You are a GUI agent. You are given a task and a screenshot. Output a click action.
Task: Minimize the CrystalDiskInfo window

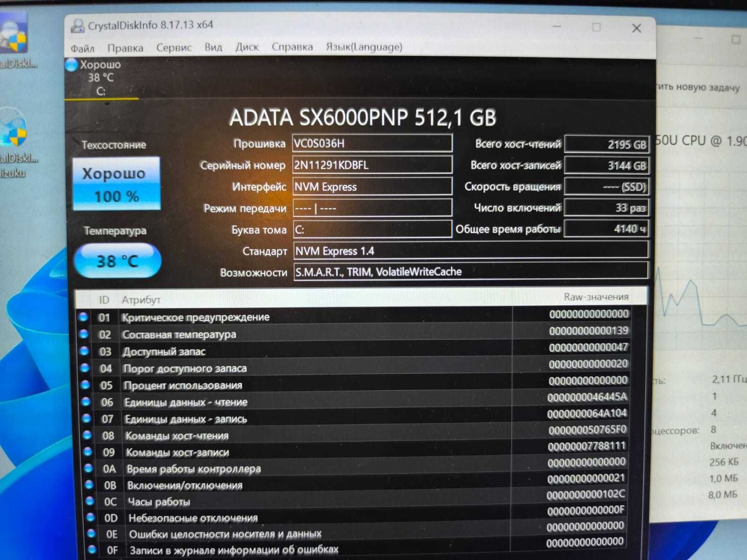pos(557,27)
